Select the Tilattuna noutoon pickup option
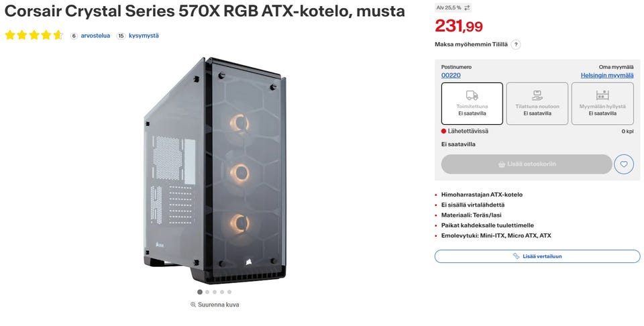This screenshot has height=326, width=644. [537, 103]
